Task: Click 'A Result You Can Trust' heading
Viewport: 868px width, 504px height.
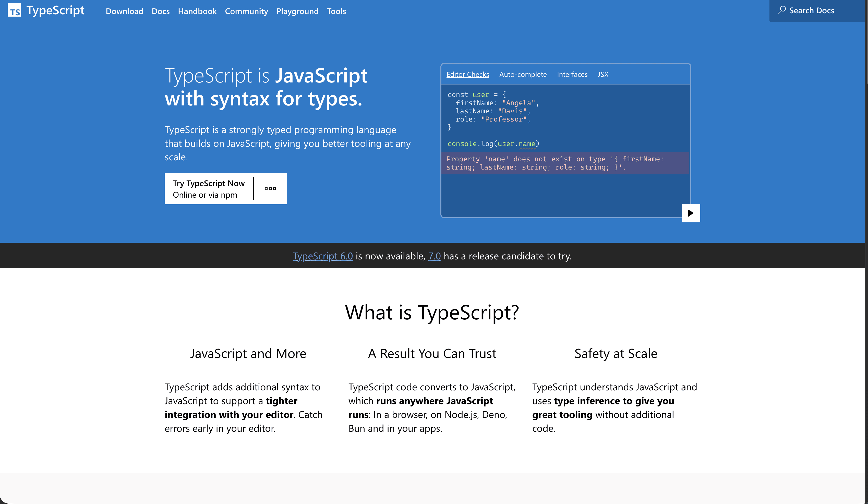Action: [432, 354]
